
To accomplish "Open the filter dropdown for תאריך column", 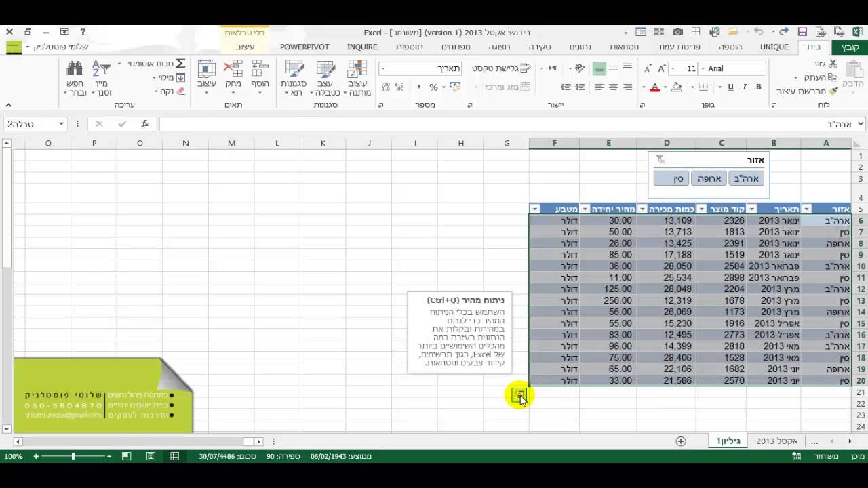I will tap(751, 209).
